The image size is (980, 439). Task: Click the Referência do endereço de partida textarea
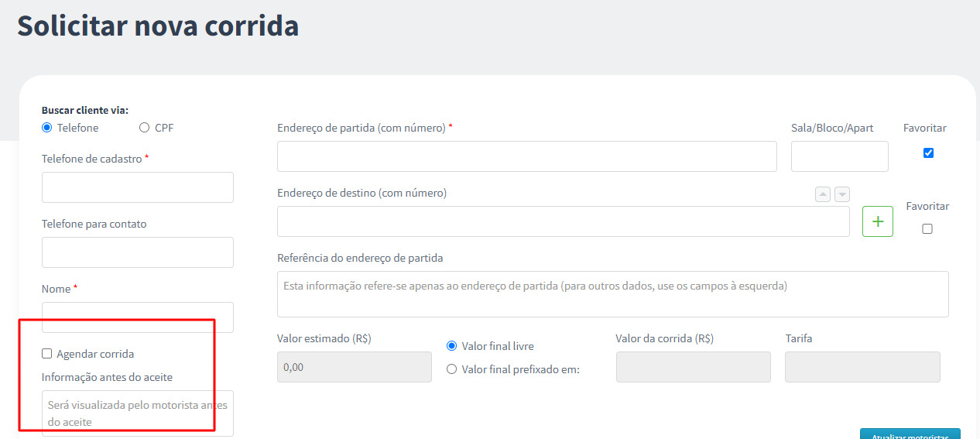613,294
